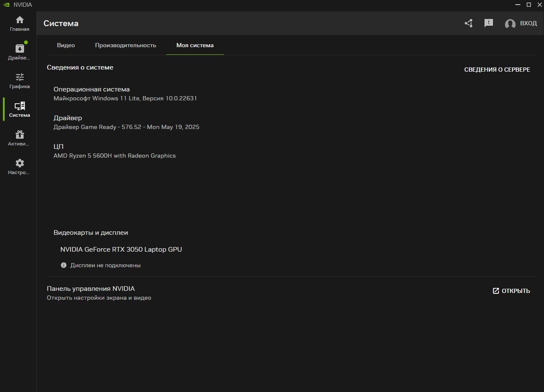Open the Настройки gear sidebar icon
Screen dimensions: 544x392
pos(19,167)
